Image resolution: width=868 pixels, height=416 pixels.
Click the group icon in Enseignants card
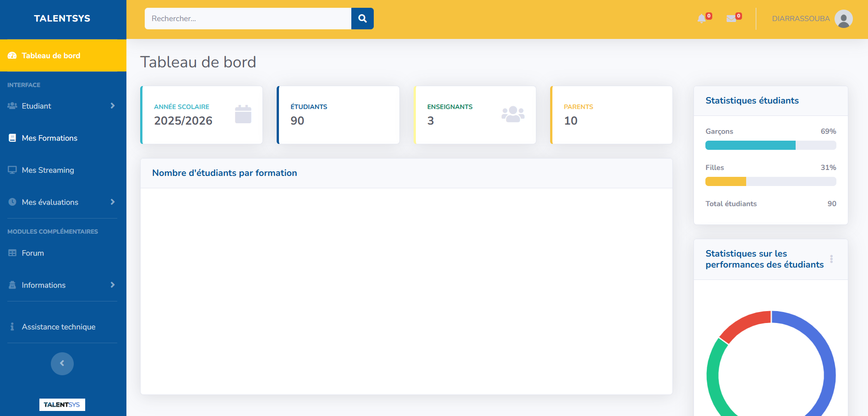click(x=513, y=115)
